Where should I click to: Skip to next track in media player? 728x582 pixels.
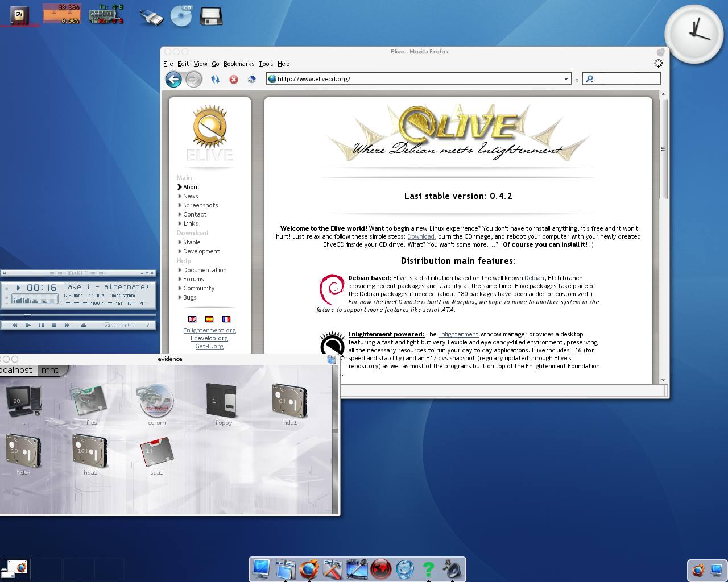point(67,325)
